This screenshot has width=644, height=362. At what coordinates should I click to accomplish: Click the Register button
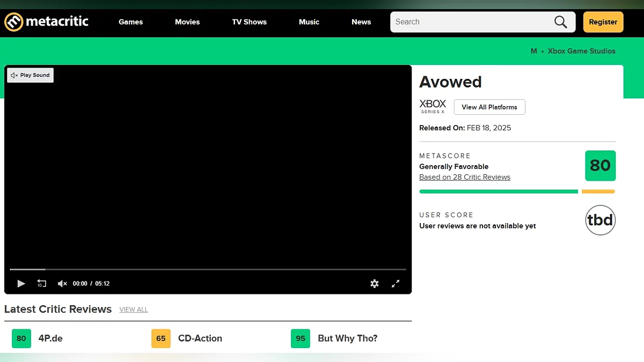point(603,22)
